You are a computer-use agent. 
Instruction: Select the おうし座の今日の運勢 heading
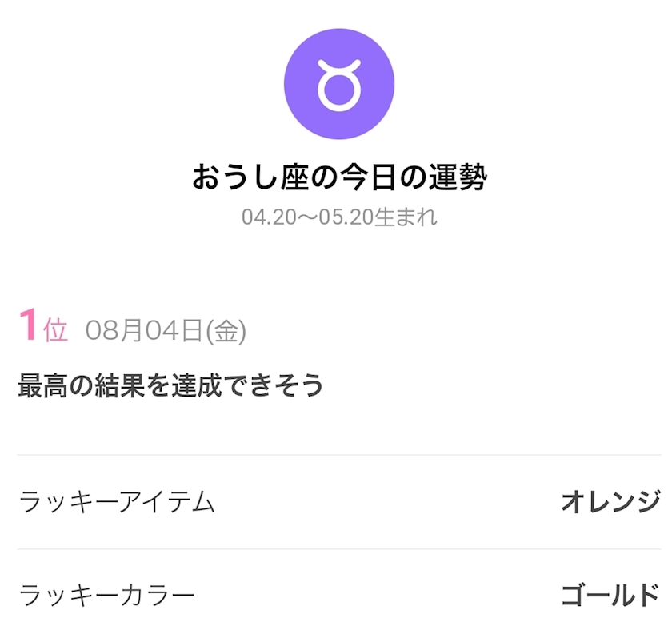click(x=339, y=177)
